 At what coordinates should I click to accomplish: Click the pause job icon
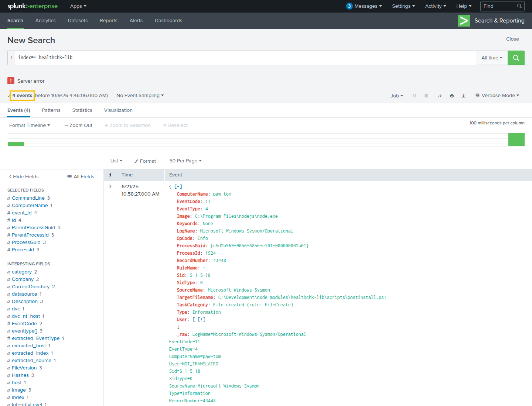click(x=415, y=96)
